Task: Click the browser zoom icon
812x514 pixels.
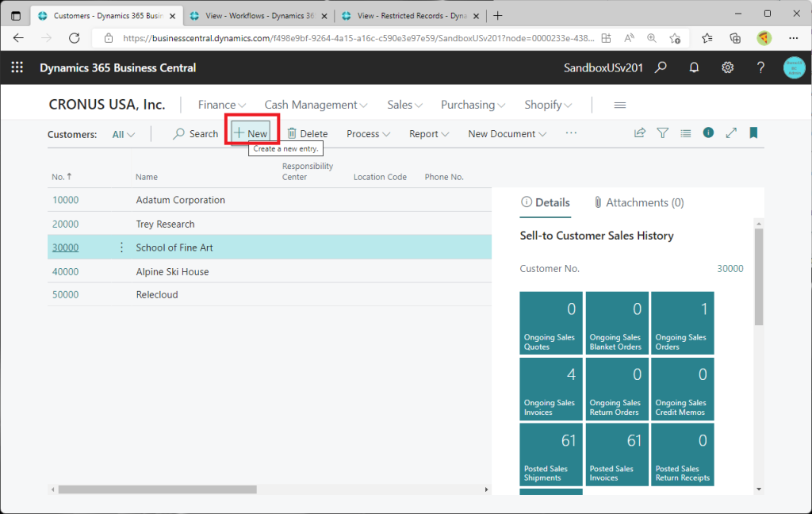Action: coord(652,38)
